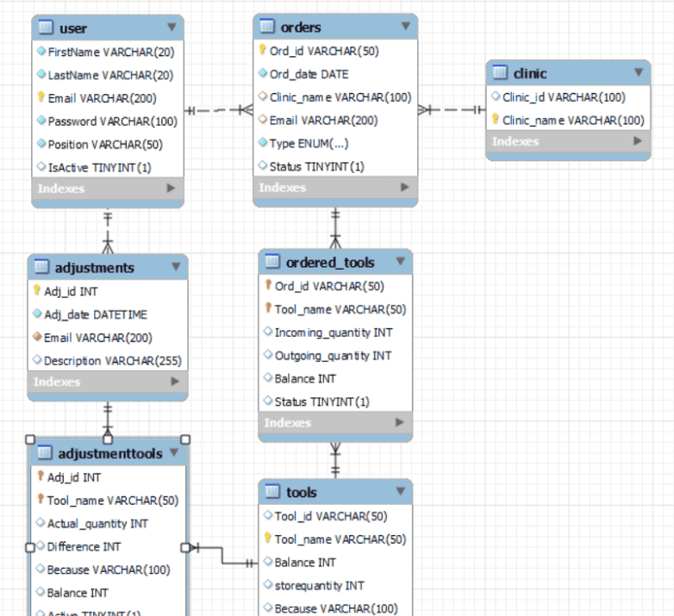Click the key icon of ordered_tools Ord_id
674x616 pixels.
(268, 285)
